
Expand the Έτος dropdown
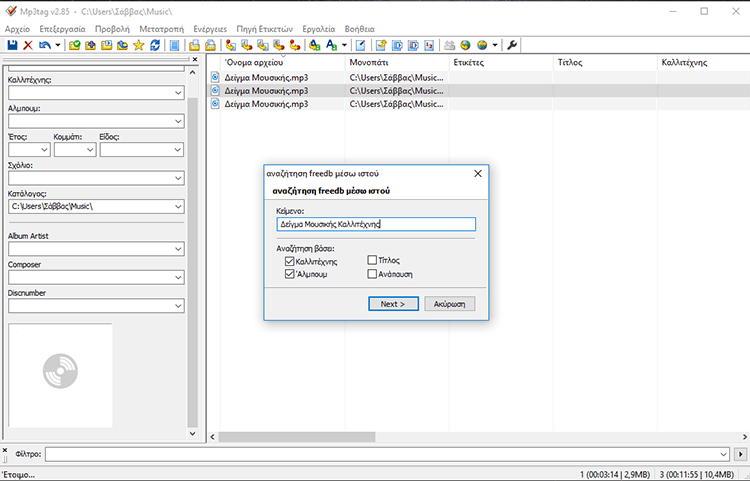[x=44, y=150]
